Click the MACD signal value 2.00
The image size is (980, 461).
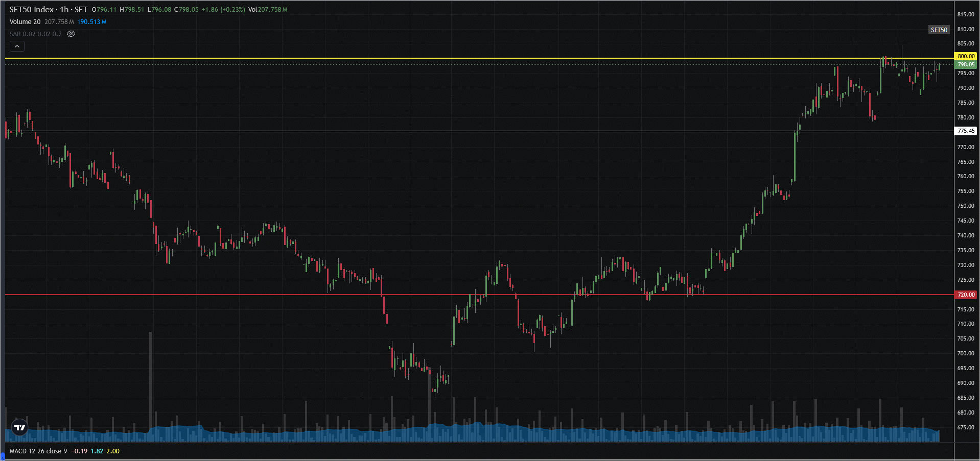click(113, 451)
